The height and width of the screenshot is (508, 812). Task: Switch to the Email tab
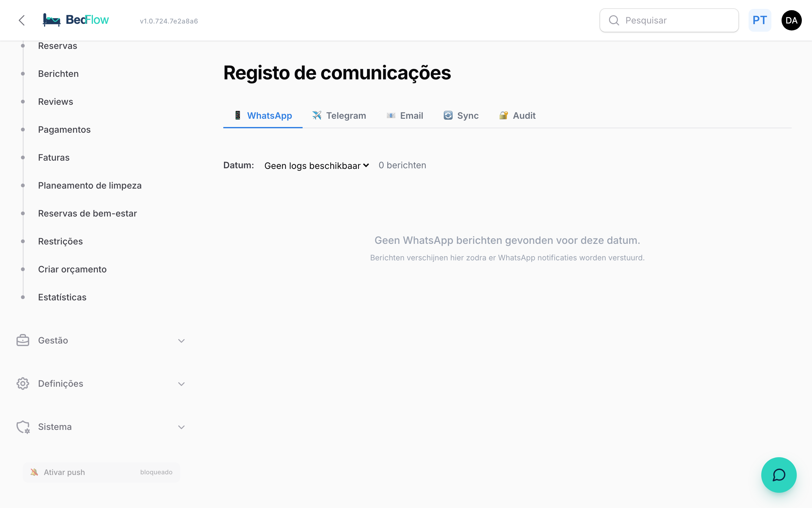[405, 116]
